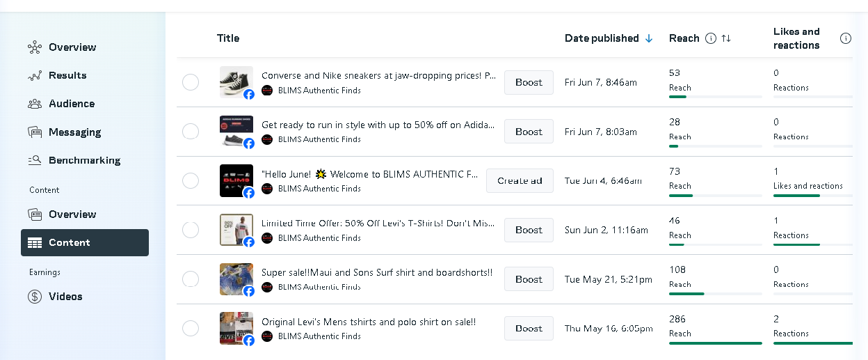Viewport: 868px width, 360px height.
Task: Click Create ad for Hello June post
Action: pos(520,180)
